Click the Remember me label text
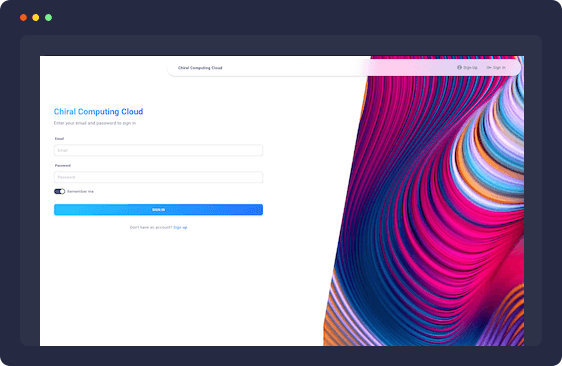Screen dimensions: 562x366 pyautogui.click(x=80, y=191)
